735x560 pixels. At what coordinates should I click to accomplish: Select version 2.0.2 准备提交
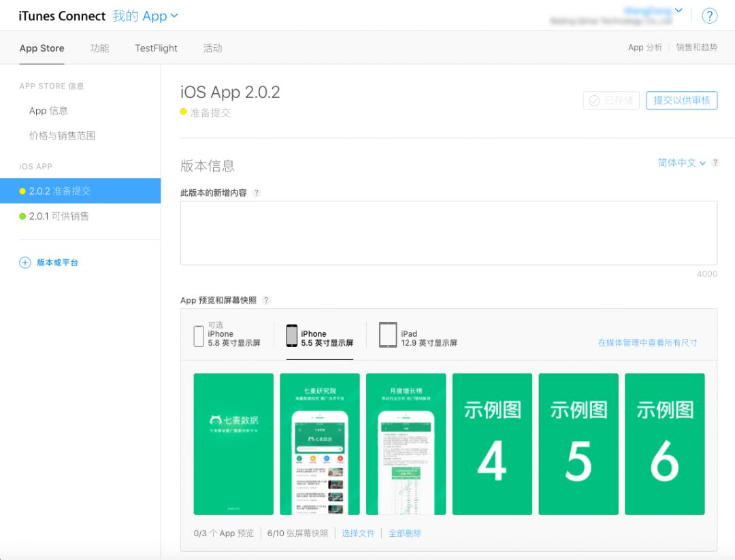pyautogui.click(x=80, y=191)
